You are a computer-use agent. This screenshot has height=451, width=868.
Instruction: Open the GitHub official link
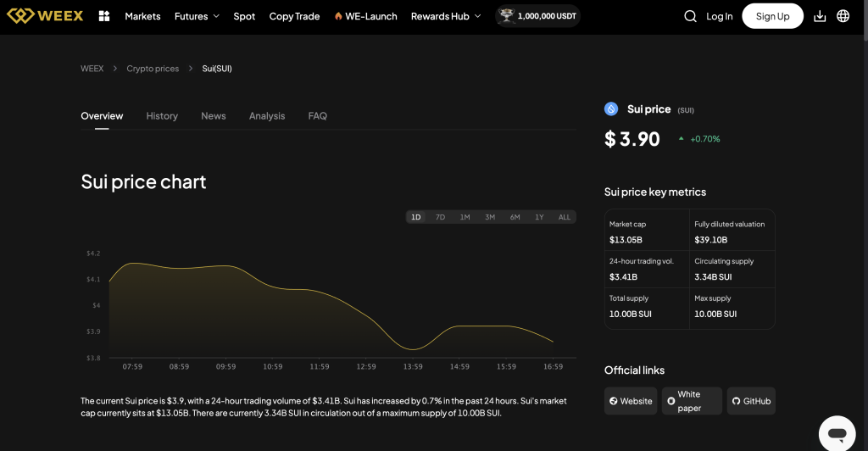tap(751, 401)
